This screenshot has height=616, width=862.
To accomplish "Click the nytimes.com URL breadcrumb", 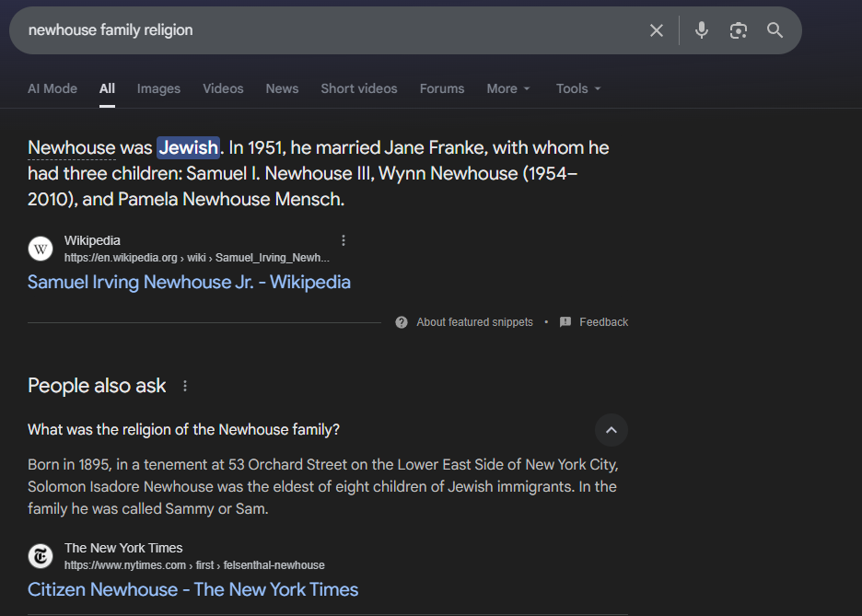I will [x=194, y=565].
